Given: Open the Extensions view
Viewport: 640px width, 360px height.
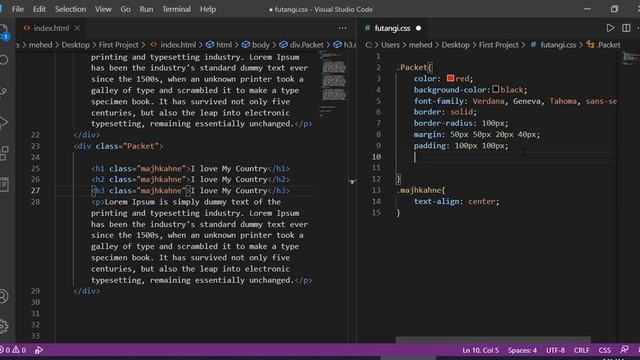Looking at the screenshot, I should pos(3,153).
